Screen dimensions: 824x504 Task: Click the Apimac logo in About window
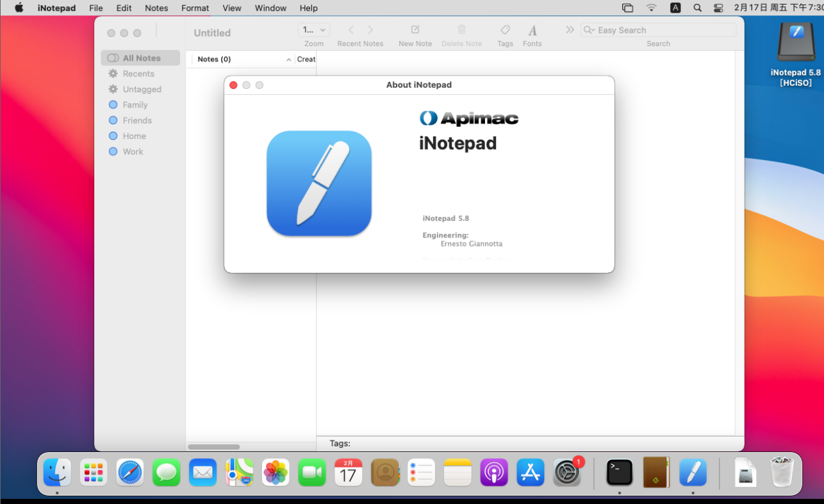(469, 118)
